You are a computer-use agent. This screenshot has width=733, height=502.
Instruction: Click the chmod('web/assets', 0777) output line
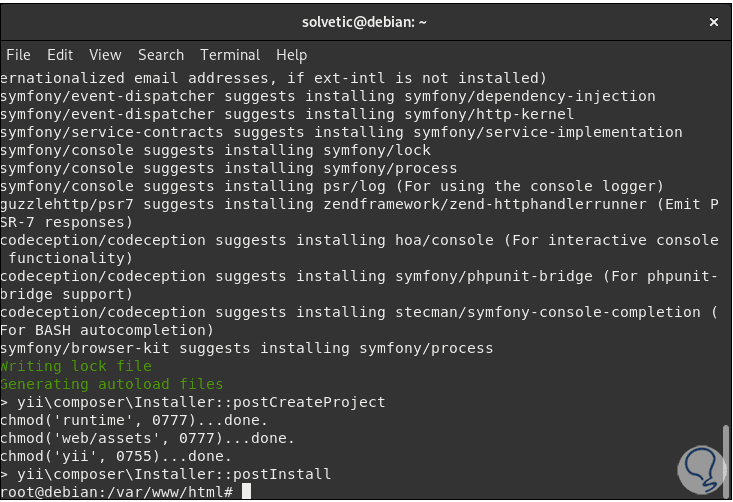point(148,438)
